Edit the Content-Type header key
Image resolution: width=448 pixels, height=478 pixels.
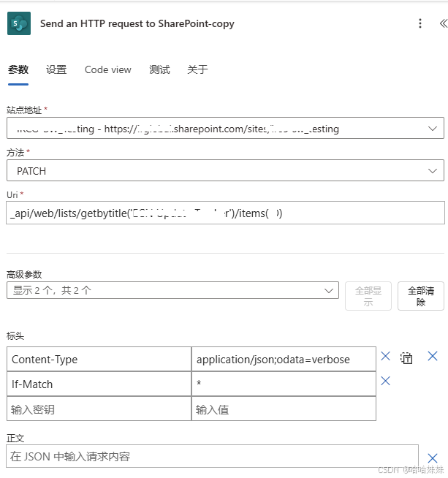point(99,359)
